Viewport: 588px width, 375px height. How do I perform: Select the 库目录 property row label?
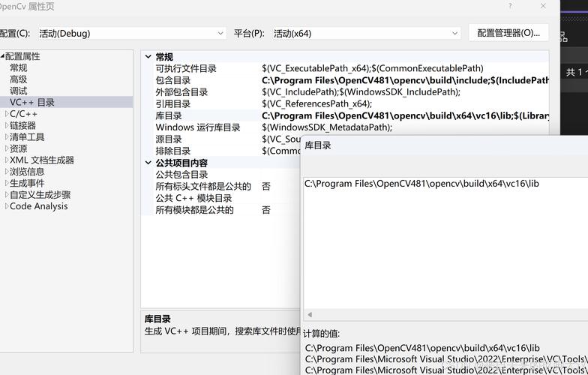[169, 115]
